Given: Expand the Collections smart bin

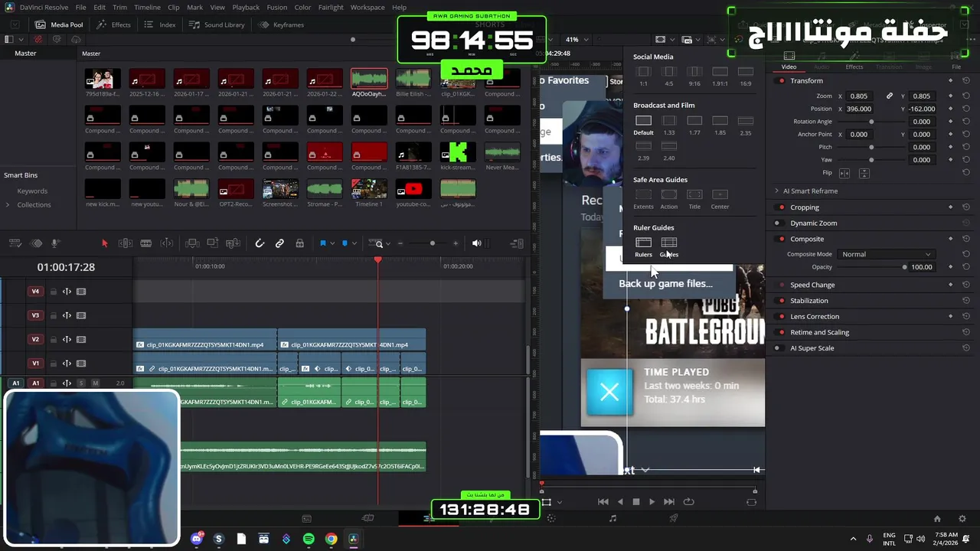Looking at the screenshot, I should click(x=8, y=204).
